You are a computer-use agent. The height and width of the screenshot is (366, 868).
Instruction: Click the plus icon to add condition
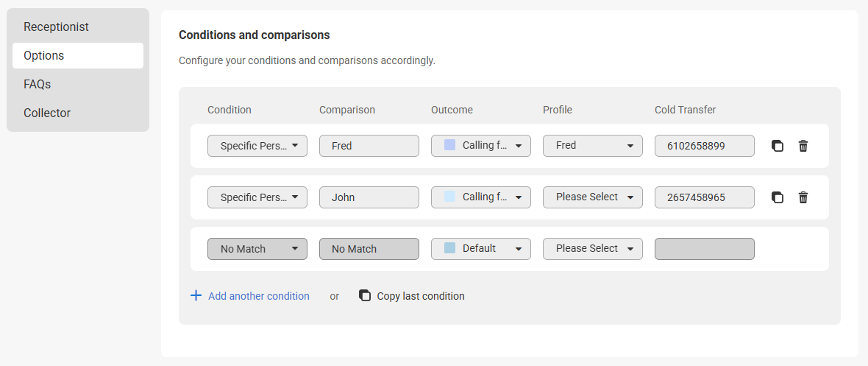196,295
